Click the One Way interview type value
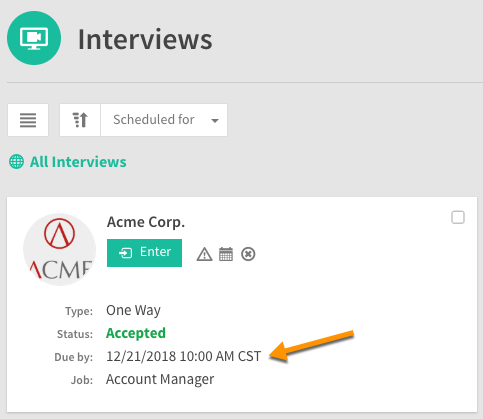Screen dimensions: 483x419 click(x=133, y=310)
